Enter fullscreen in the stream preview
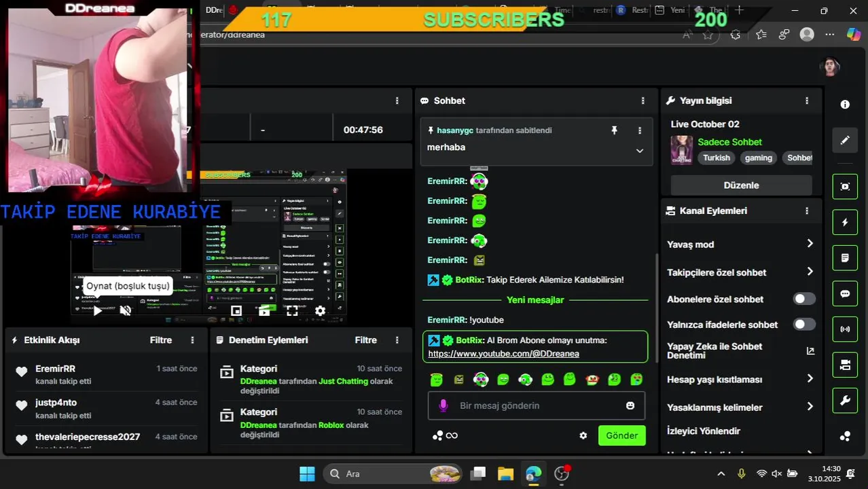Viewport: 868px width, 489px height. coord(292,310)
